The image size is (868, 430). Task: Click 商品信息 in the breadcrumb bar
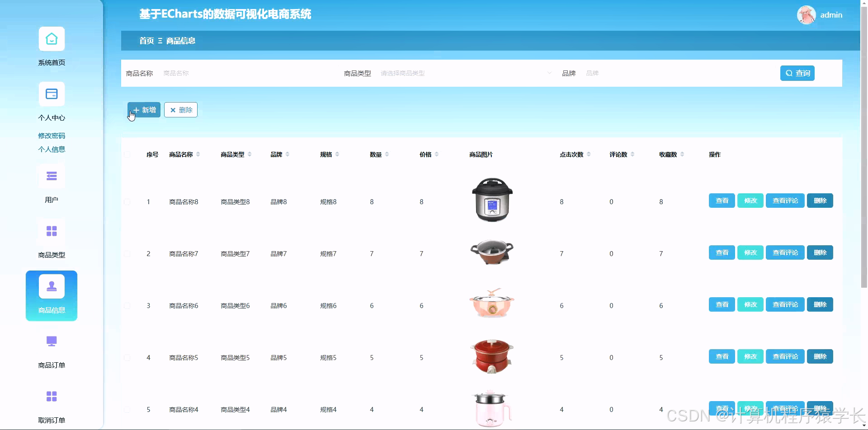(180, 40)
